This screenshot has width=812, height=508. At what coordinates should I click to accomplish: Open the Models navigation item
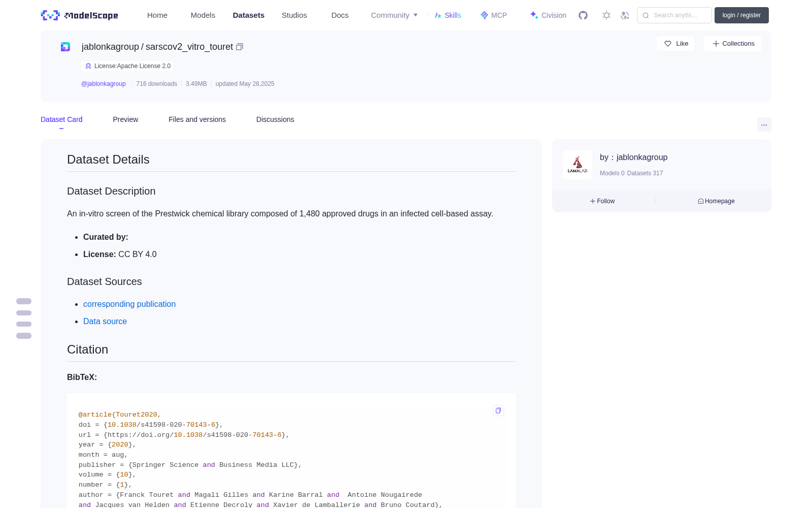pos(203,15)
